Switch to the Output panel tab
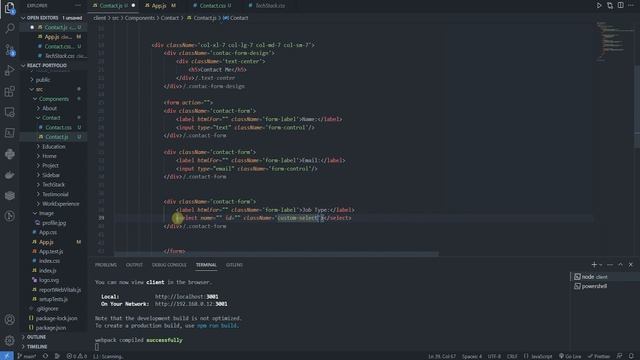This screenshot has width=640, height=360. click(134, 265)
